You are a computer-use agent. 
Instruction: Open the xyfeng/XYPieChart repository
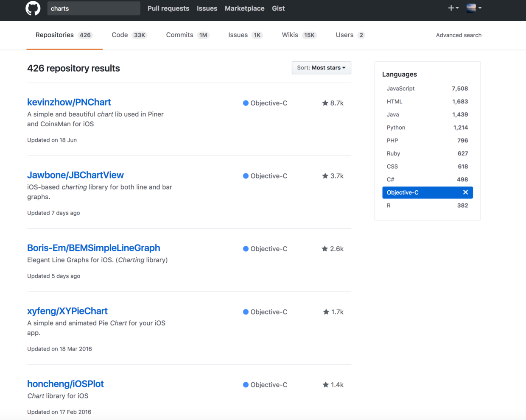[67, 311]
